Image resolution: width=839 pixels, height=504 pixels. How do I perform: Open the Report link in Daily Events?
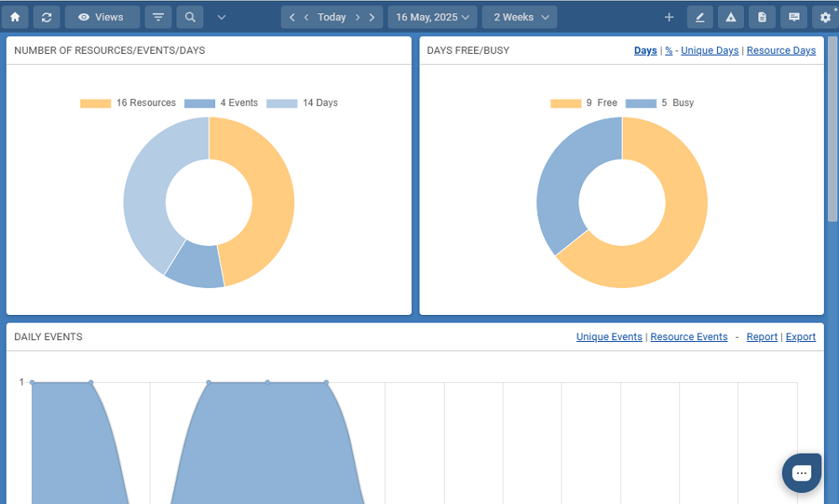pyautogui.click(x=762, y=337)
